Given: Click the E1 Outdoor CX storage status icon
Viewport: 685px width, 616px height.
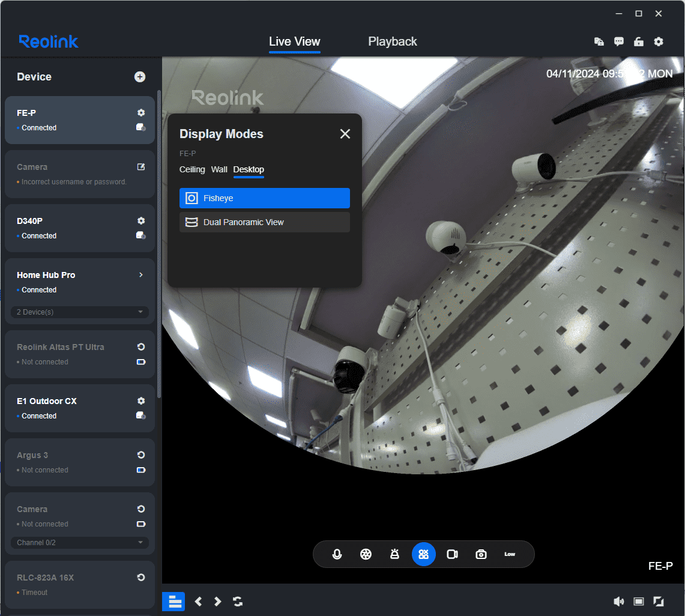Looking at the screenshot, I should (141, 415).
